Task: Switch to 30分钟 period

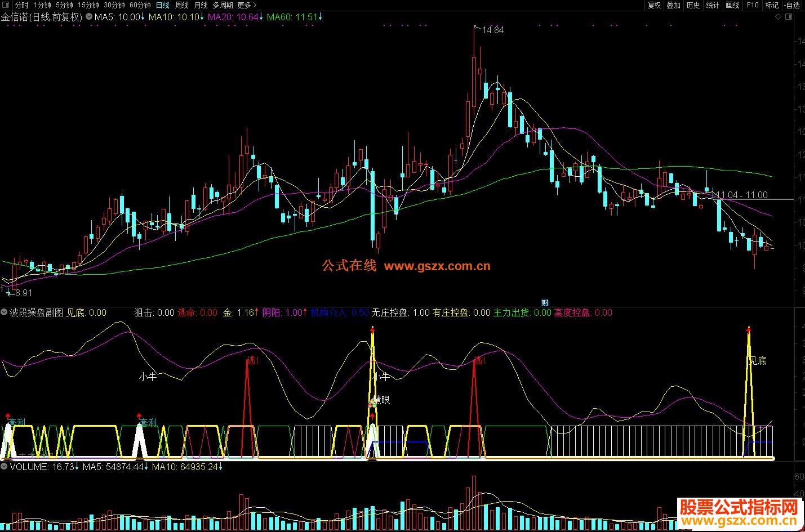Action: 114,5
